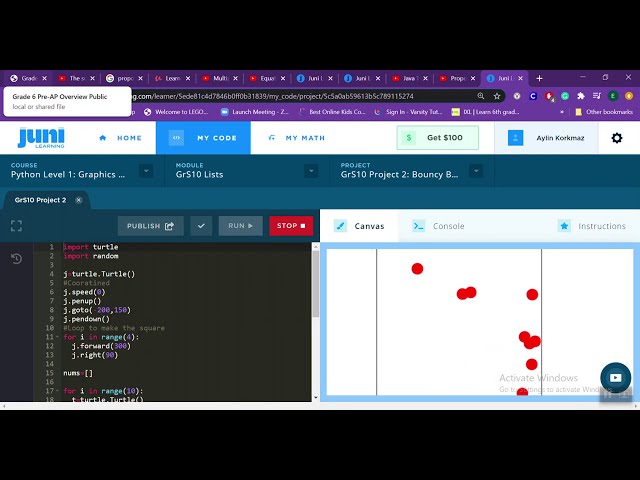The width and height of the screenshot is (640, 480).
Task: Collapse the for loop at line 11
Action: (58, 337)
